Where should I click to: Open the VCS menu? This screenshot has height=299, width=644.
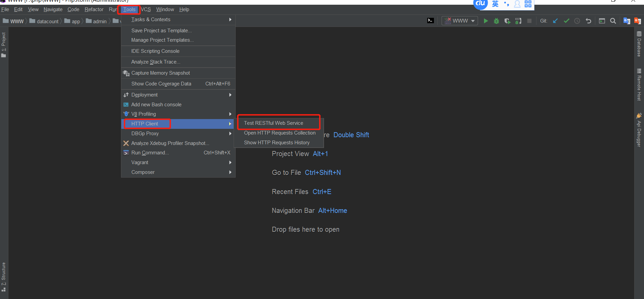[146, 9]
